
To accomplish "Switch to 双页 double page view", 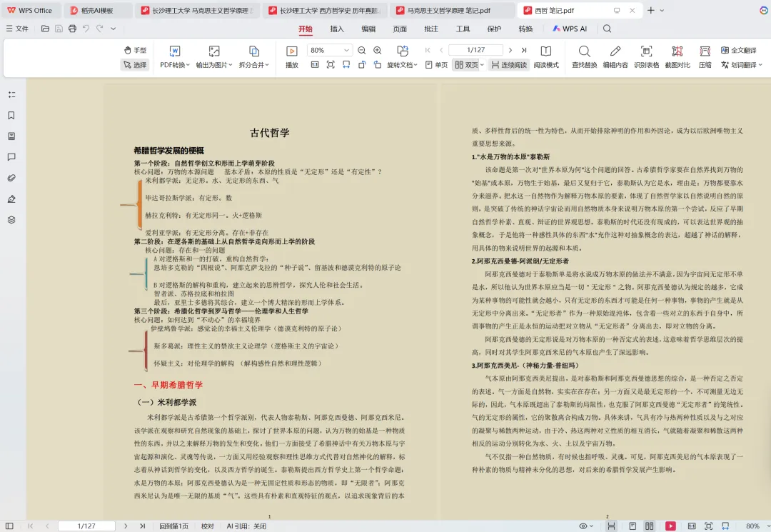I will (466, 64).
